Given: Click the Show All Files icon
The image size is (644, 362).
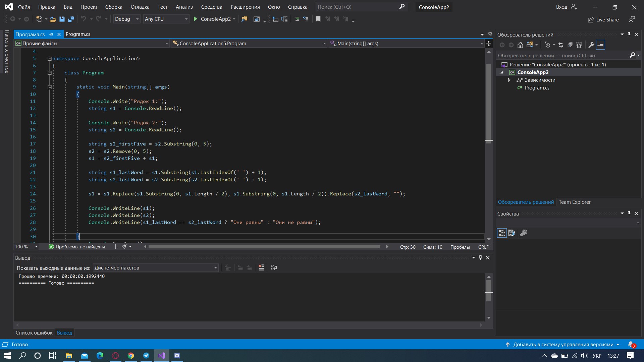Looking at the screenshot, I should click(x=579, y=45).
